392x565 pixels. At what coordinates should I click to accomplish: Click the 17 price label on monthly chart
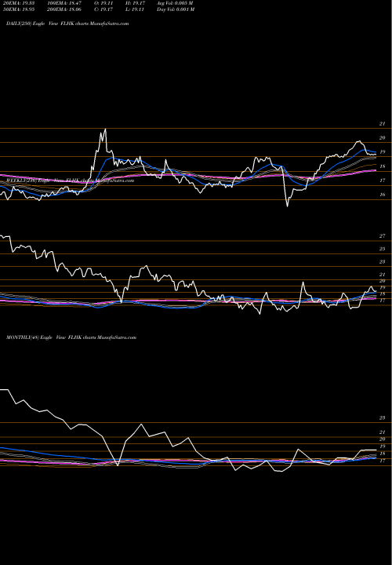pos(383,461)
